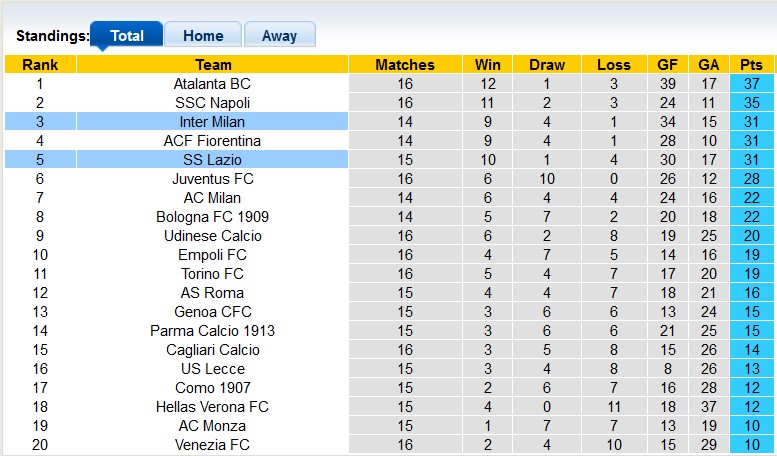Viewport: 777px width, 456px height.
Task: Click the ACF Fiorentina team link
Action: [x=212, y=140]
